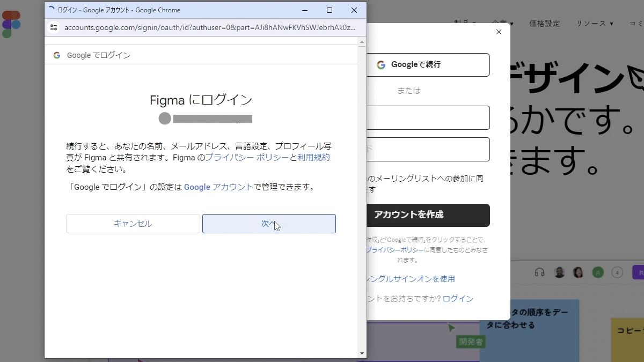
Task: Click the Figma にログイン heading
Action: pos(201,100)
